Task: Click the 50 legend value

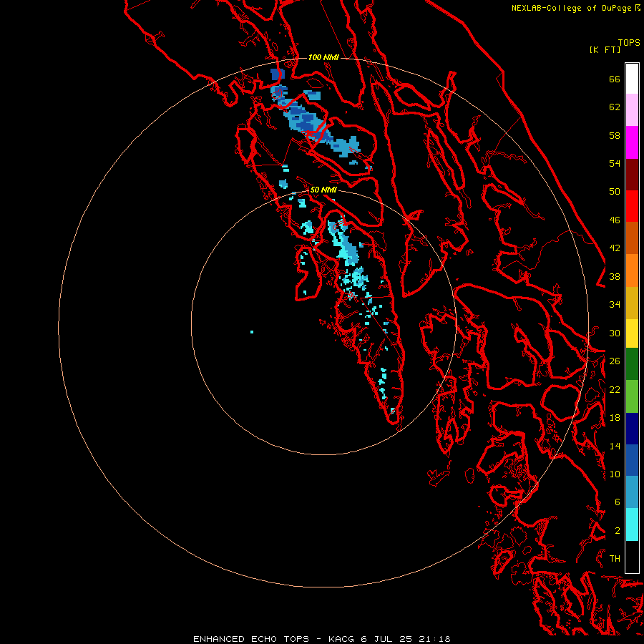Action: tap(615, 192)
